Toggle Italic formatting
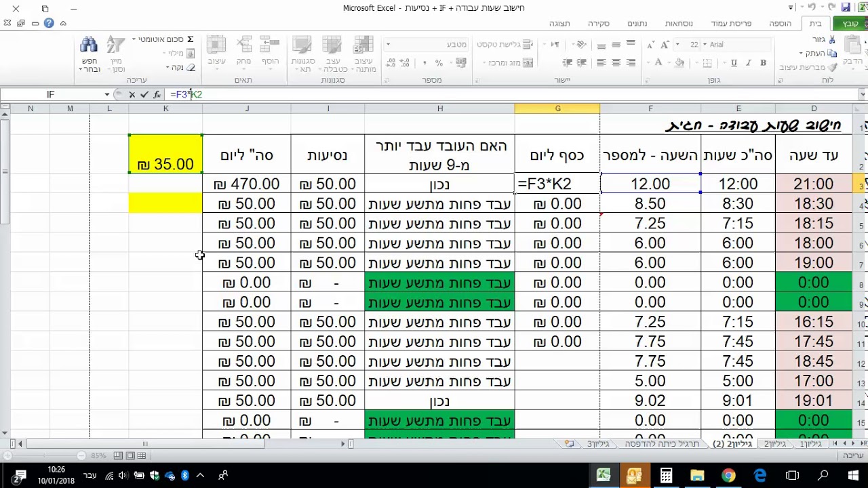 pyautogui.click(x=749, y=62)
